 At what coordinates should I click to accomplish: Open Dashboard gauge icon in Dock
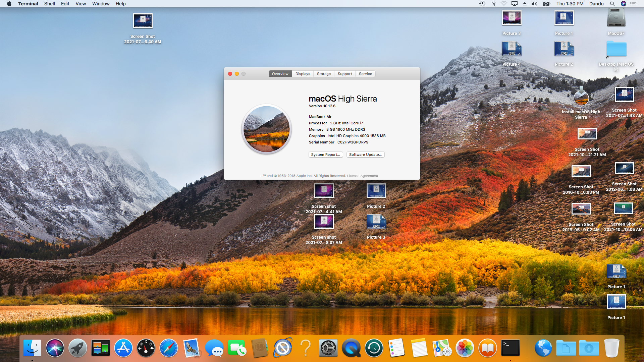coord(146,348)
